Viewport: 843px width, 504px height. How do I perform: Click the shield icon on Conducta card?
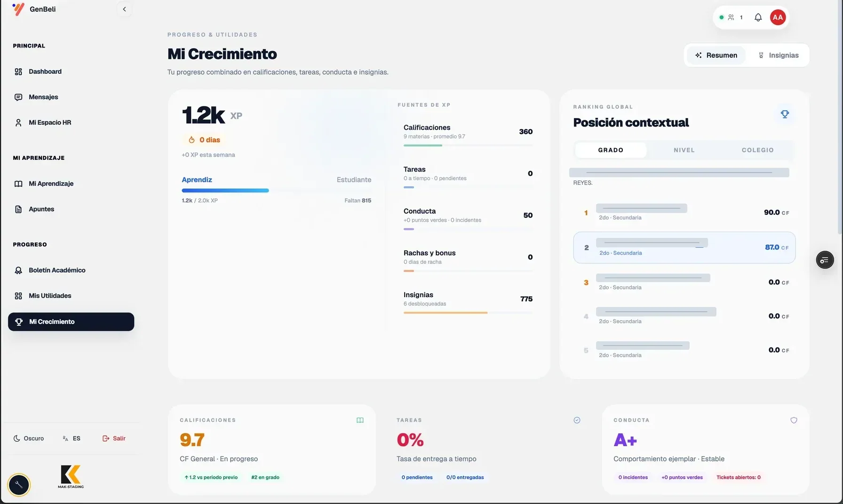pyautogui.click(x=794, y=420)
